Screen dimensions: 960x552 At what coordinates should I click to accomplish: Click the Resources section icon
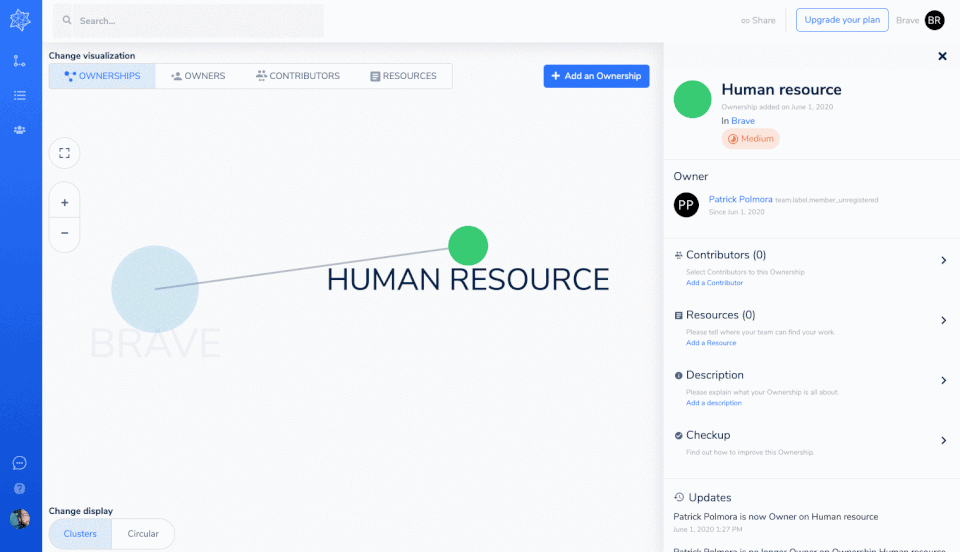coord(678,316)
